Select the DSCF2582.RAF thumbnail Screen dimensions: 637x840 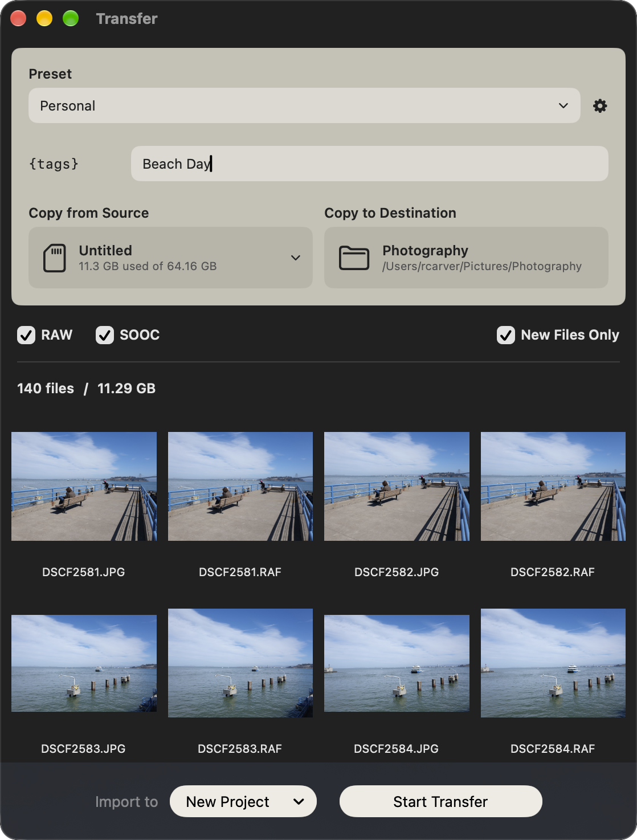(x=553, y=486)
